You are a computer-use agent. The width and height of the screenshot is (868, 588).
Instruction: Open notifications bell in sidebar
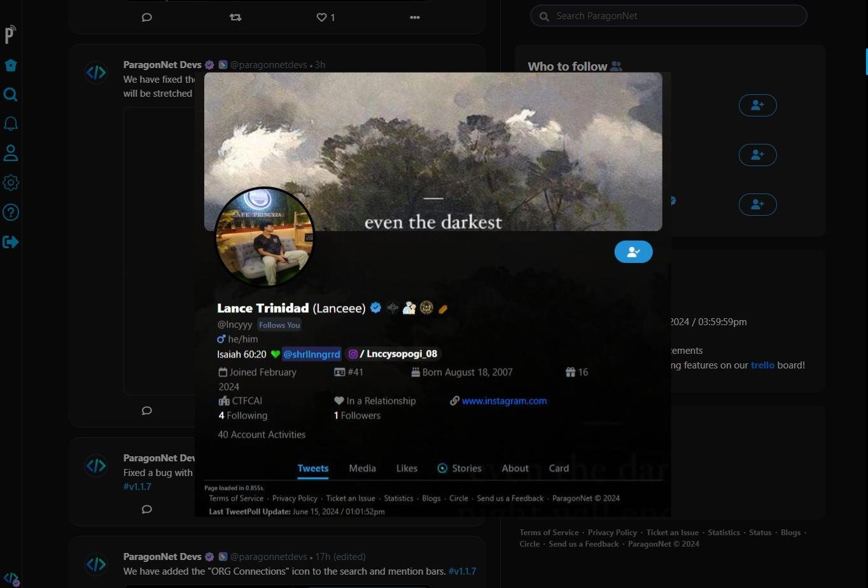tap(11, 124)
